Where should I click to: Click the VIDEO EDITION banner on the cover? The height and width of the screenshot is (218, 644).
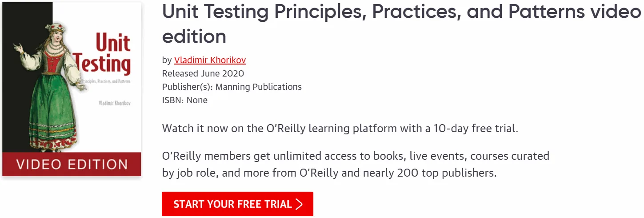tap(72, 164)
